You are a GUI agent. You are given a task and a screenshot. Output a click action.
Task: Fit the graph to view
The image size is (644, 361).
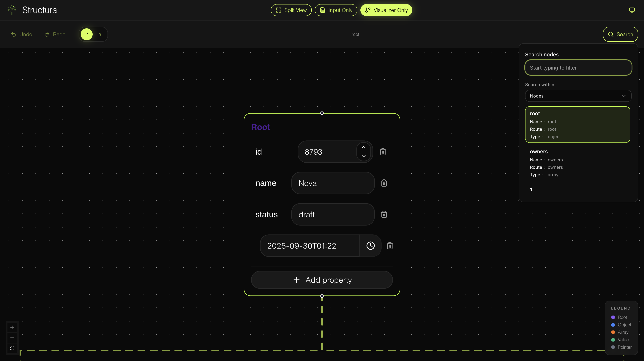tap(12, 348)
